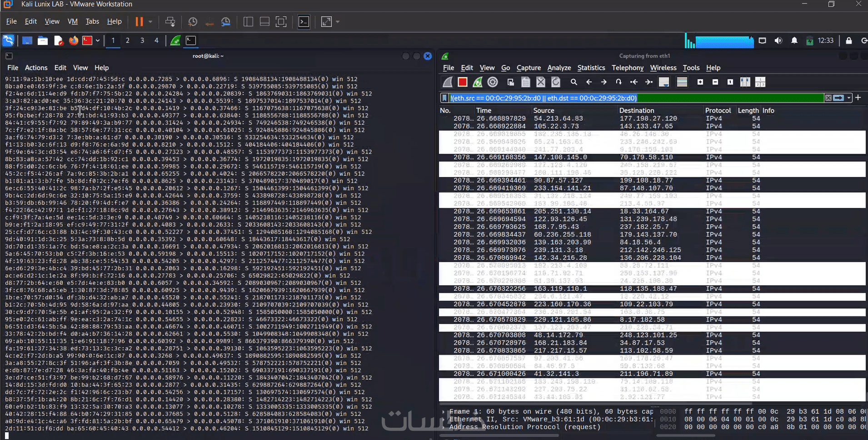
Task: Open the notifications bell in Kali panel
Action: point(794,40)
